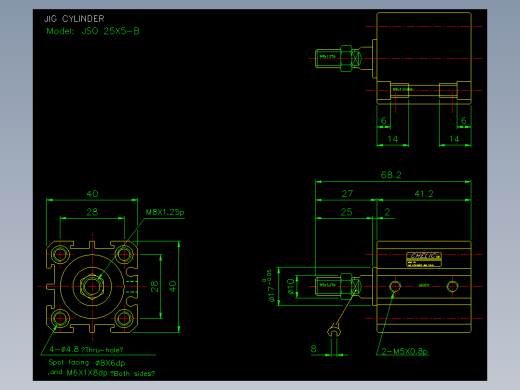This screenshot has width=520, height=390.
Task: Select the horizontal 28 hole spacing dimension
Action: click(x=92, y=212)
